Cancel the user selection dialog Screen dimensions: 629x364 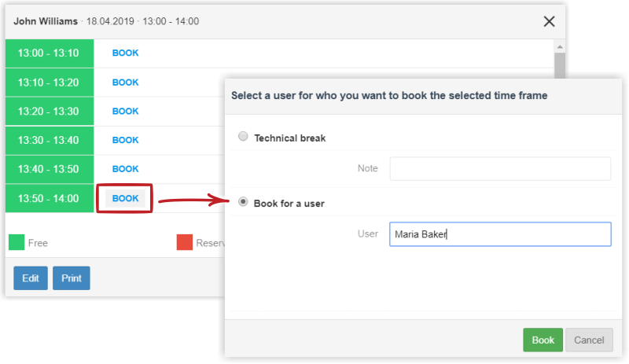coord(589,340)
